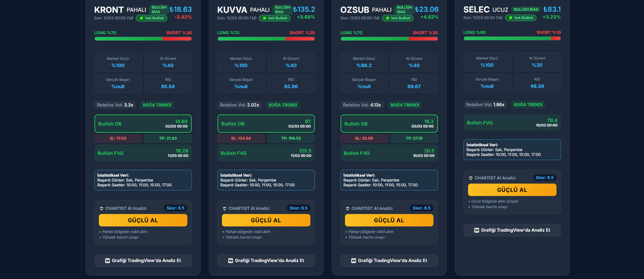Viewport: 644px width, 279px height.
Task: Click the AI Güveni %20 box
Action: click(x=537, y=62)
